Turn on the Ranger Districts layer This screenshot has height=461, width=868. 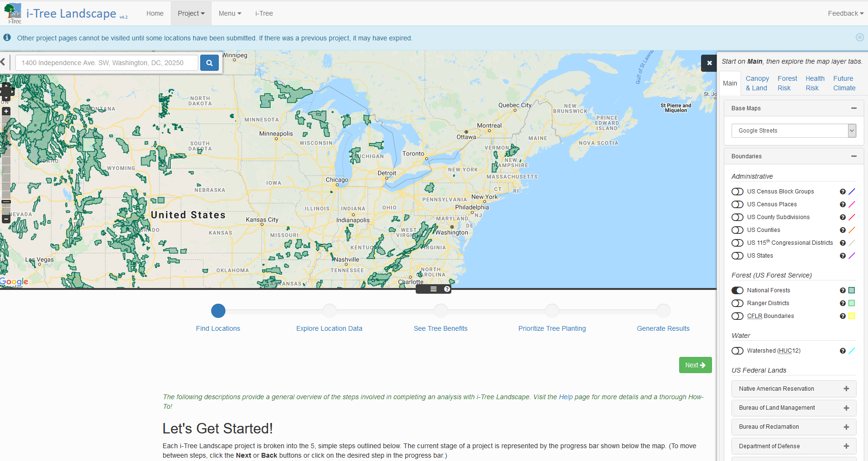(737, 303)
